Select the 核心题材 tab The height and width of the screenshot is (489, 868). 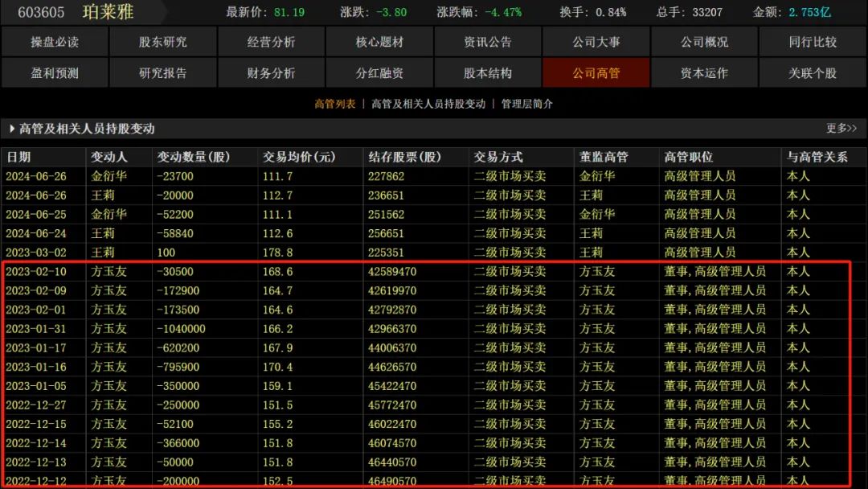379,42
